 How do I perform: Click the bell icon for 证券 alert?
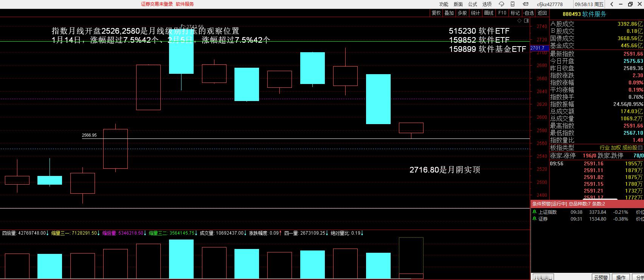534,219
